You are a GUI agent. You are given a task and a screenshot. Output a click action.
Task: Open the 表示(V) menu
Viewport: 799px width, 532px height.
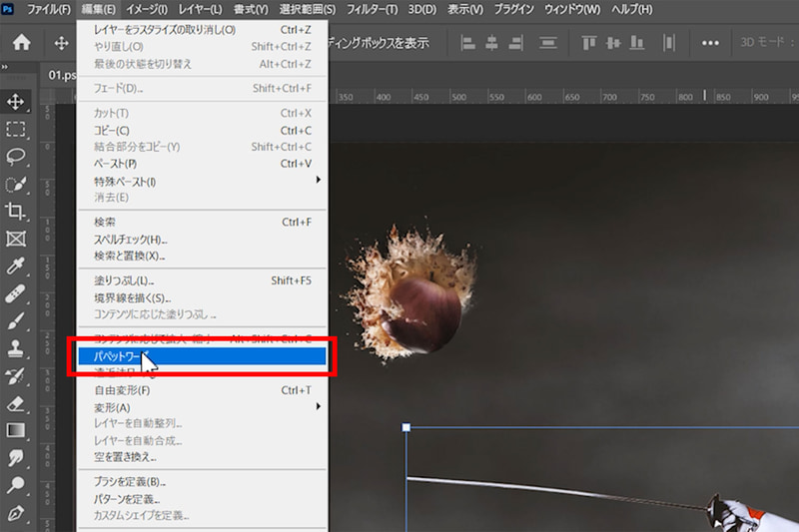point(465,9)
